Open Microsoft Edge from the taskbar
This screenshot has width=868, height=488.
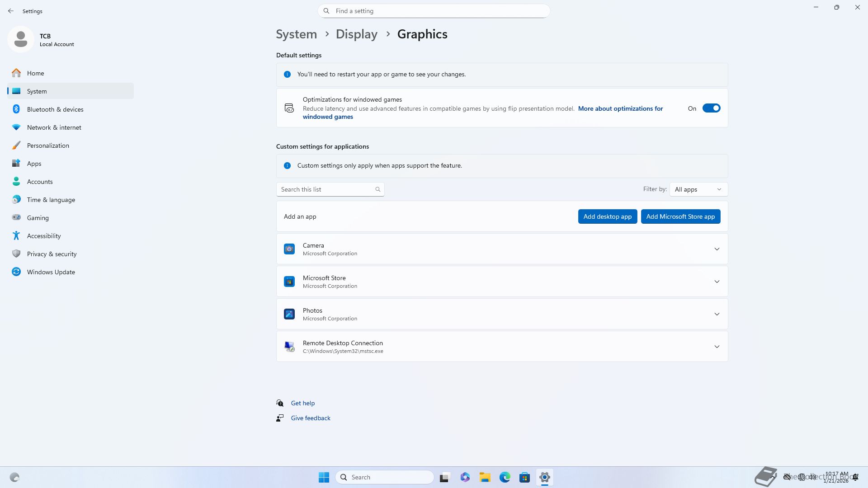(505, 477)
